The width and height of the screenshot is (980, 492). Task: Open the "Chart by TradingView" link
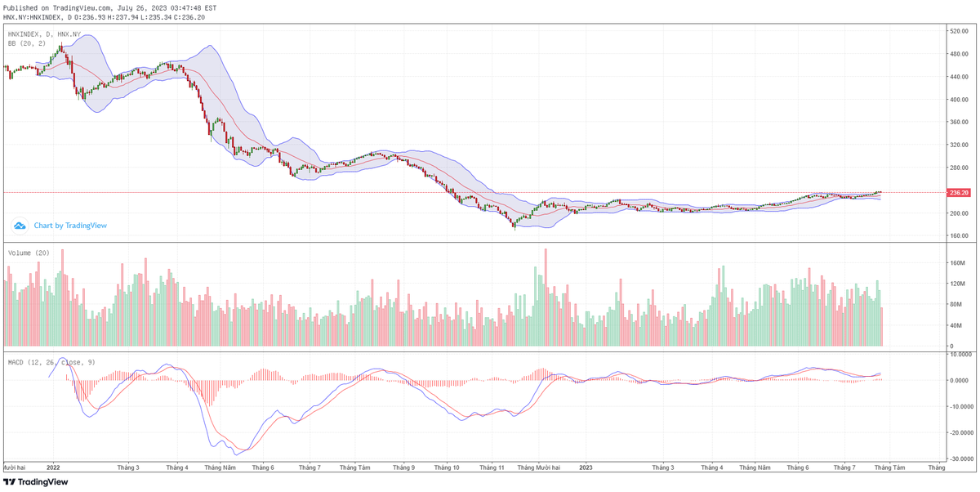[x=70, y=226]
